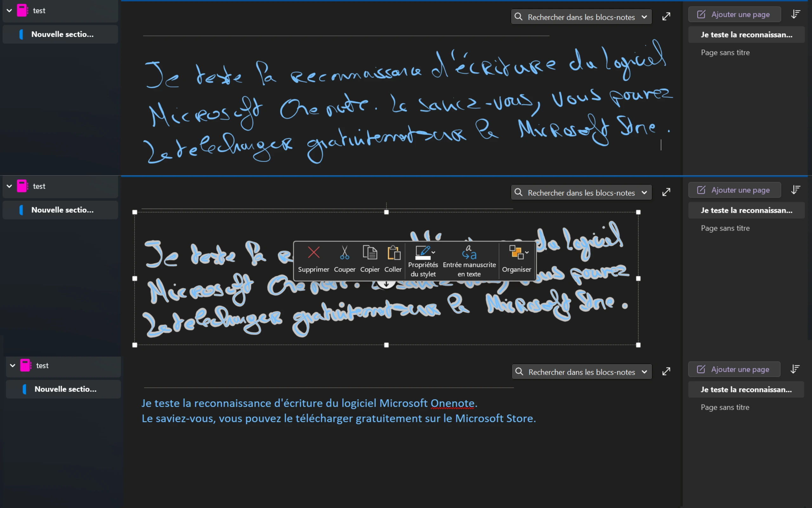Select Nouvelle sectio... section in middle screenshot
The height and width of the screenshot is (508, 812).
coord(60,210)
